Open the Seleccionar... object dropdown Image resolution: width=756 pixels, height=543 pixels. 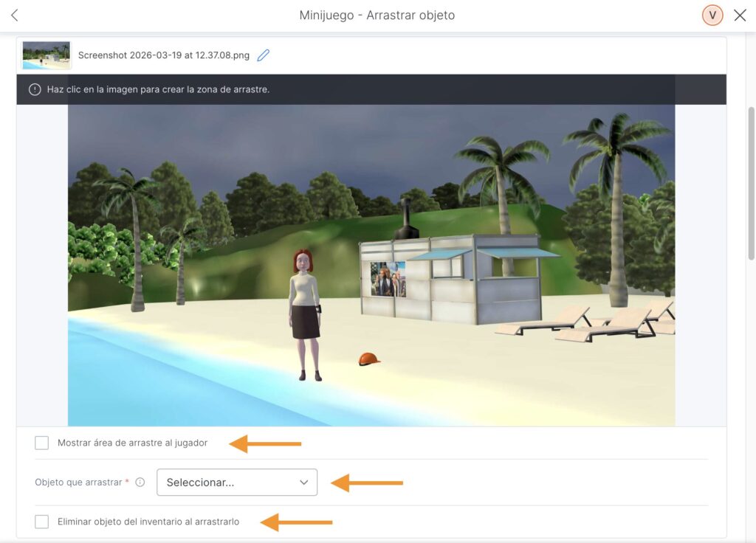pos(237,483)
